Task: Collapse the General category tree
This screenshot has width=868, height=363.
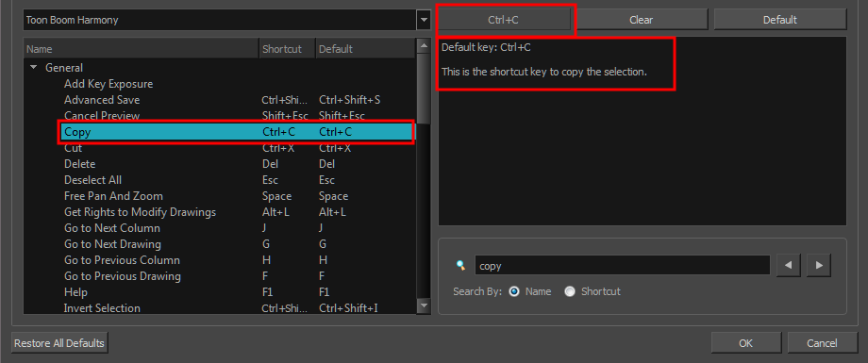Action: [34, 68]
